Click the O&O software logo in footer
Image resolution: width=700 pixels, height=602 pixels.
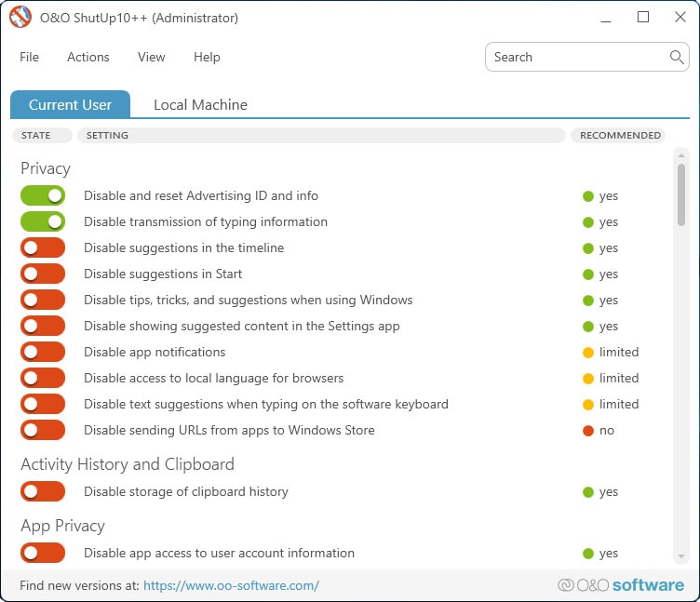click(x=621, y=585)
